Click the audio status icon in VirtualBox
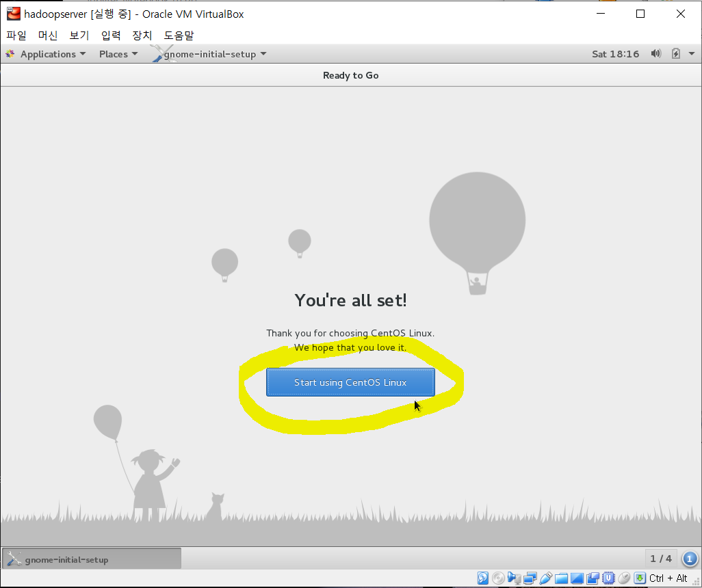The height and width of the screenshot is (588, 702). (514, 578)
